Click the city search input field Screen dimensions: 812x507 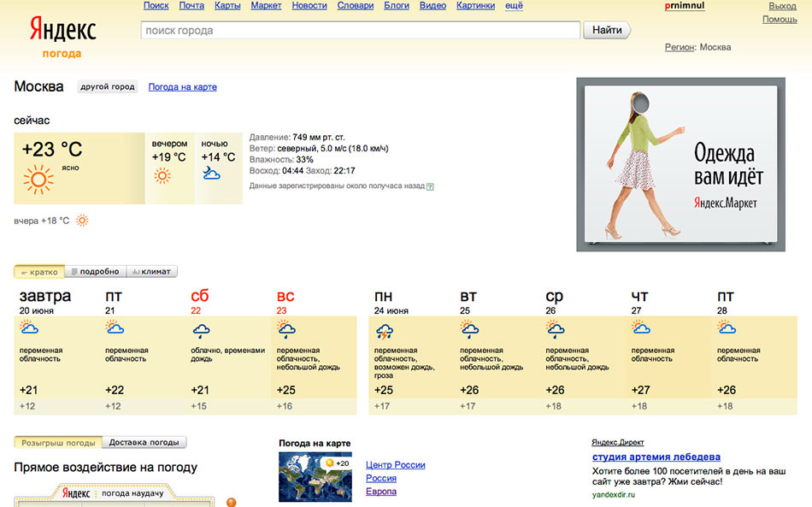tap(360, 31)
